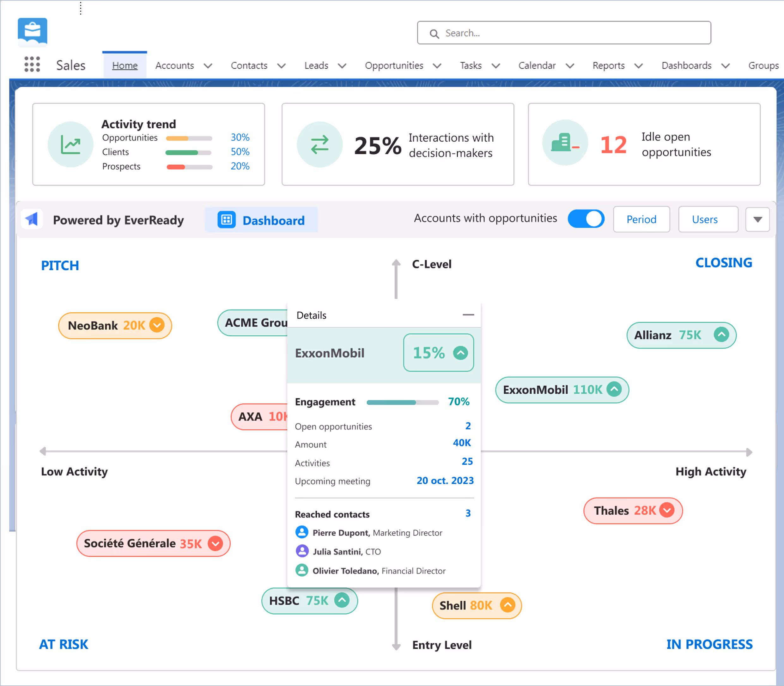Toggle Accounts with opportunities switch
Viewport: 784px width, 686px height.
[x=586, y=219]
